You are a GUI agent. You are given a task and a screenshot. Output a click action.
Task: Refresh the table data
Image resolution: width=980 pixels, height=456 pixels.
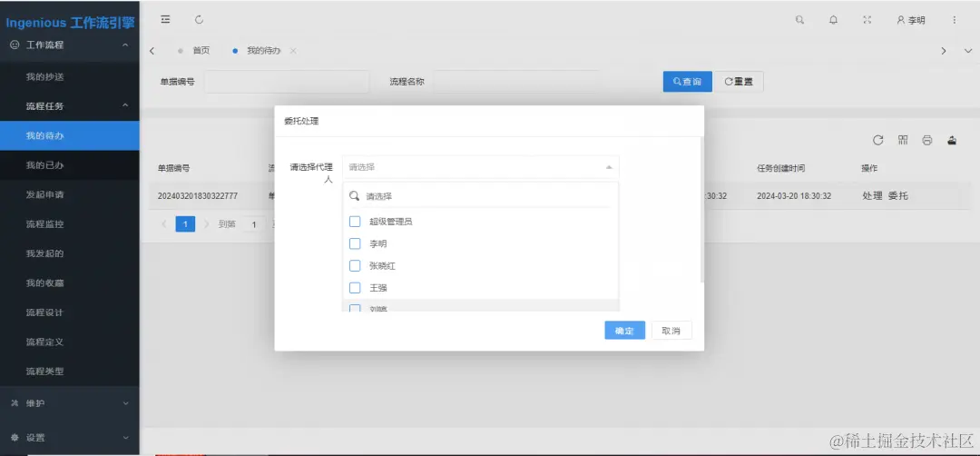[877, 140]
